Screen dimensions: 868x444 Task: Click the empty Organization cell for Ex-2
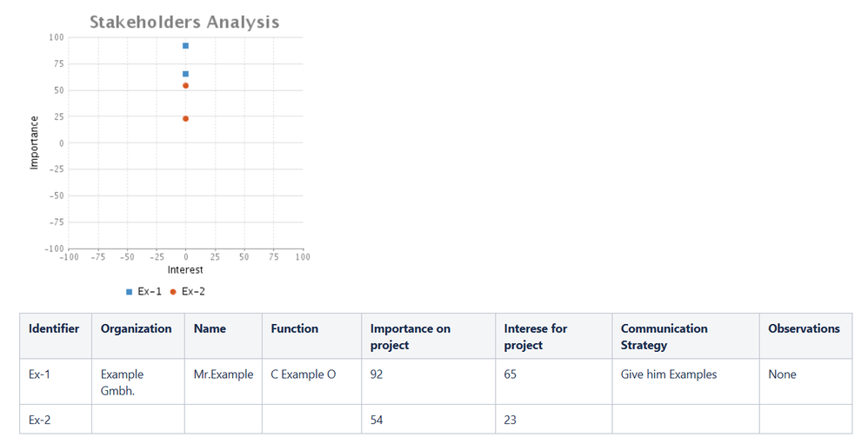pyautogui.click(x=137, y=419)
